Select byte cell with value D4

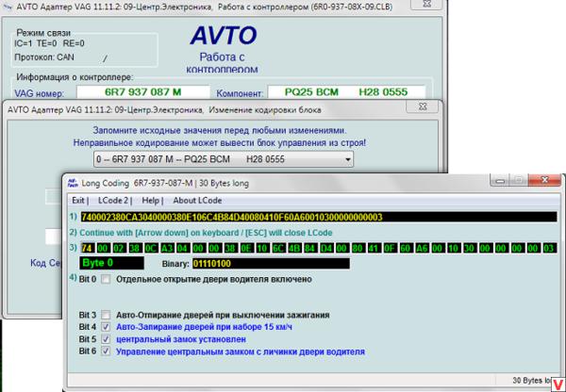[x=325, y=248]
